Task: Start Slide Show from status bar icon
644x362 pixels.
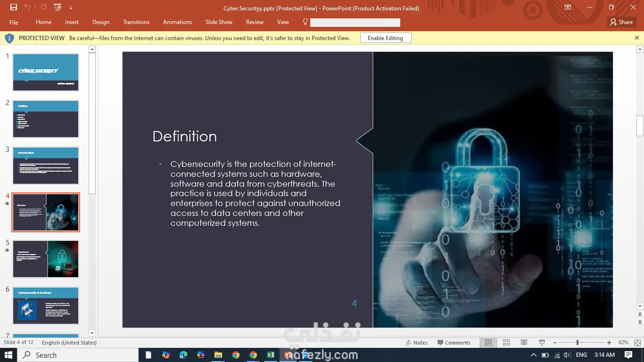Action: pos(542,343)
